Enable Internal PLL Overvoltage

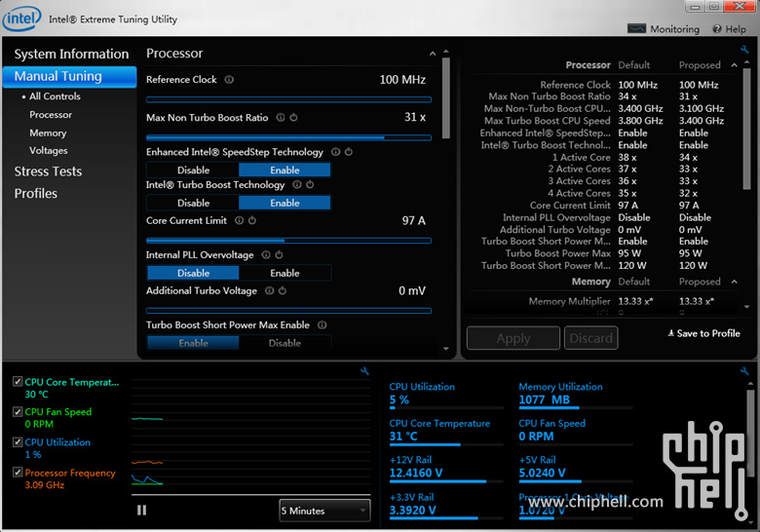point(285,273)
